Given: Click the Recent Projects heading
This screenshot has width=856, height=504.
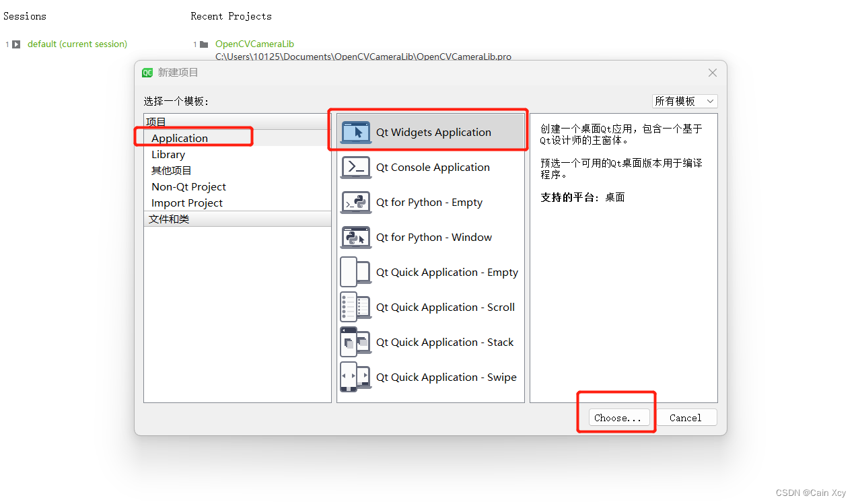Looking at the screenshot, I should (231, 16).
